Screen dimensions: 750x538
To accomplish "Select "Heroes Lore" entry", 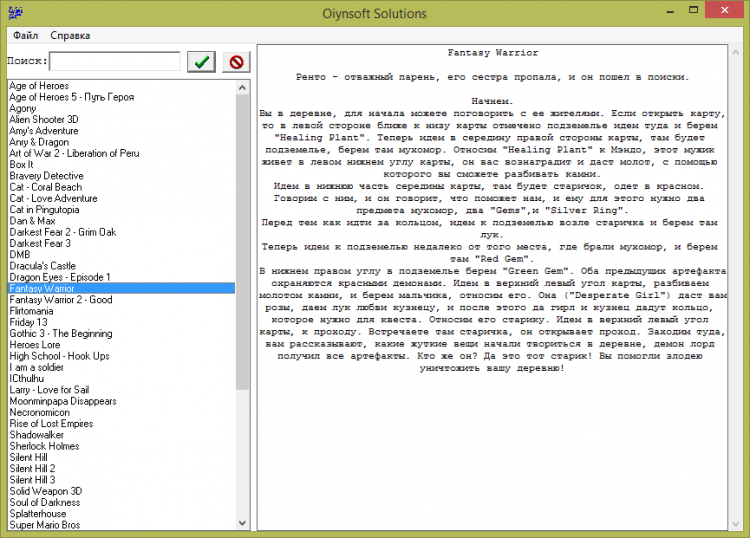I will [x=121, y=345].
